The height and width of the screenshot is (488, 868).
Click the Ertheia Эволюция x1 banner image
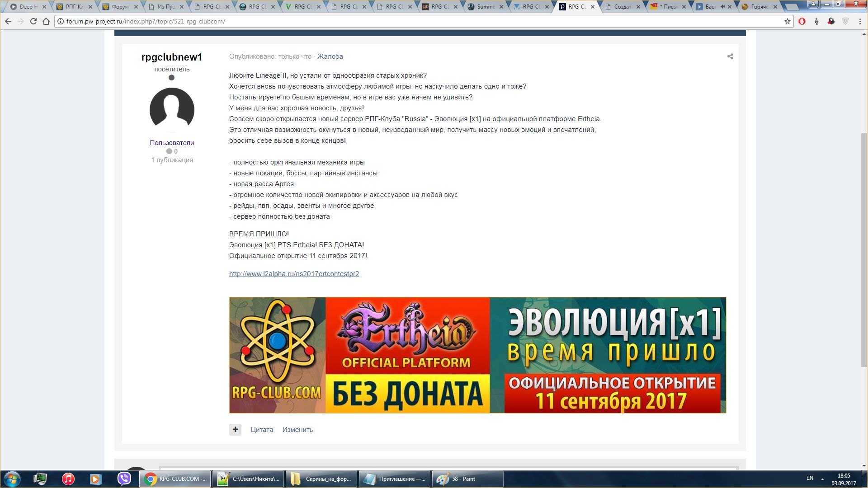(477, 355)
